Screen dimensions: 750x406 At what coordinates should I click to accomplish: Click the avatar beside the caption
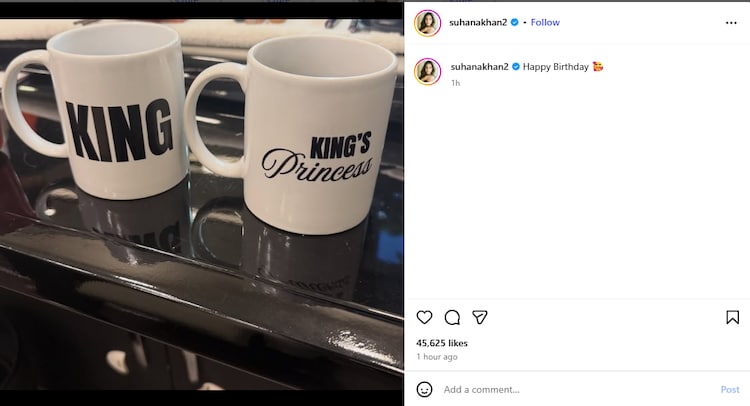(x=428, y=71)
